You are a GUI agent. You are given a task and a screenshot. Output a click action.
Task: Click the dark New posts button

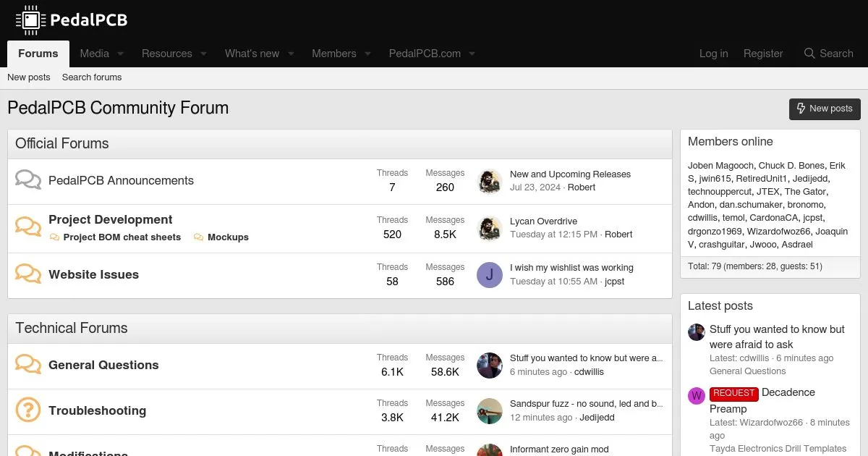(825, 109)
